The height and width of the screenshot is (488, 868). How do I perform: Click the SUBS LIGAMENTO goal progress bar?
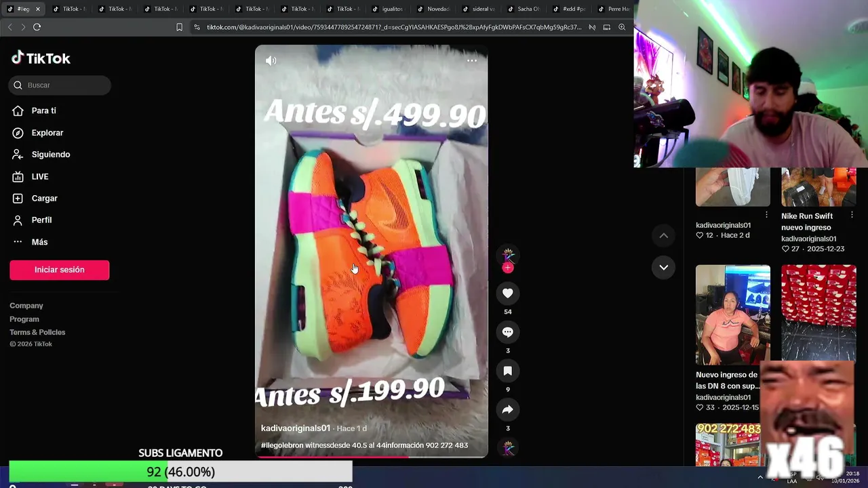180,472
